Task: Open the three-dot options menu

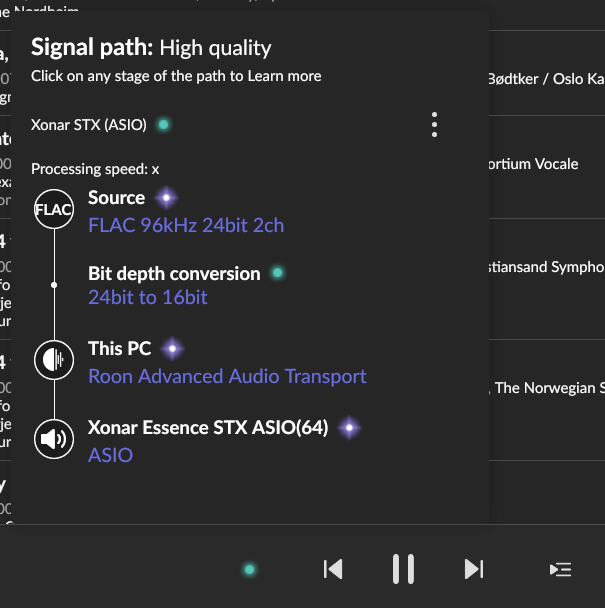Action: point(434,125)
